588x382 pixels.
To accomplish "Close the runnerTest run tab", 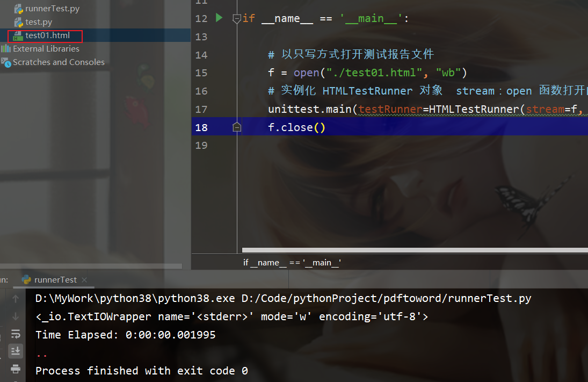I will click(x=84, y=279).
